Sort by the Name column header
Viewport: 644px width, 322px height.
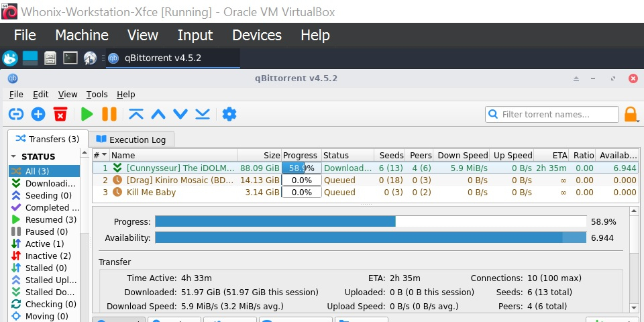[173, 155]
